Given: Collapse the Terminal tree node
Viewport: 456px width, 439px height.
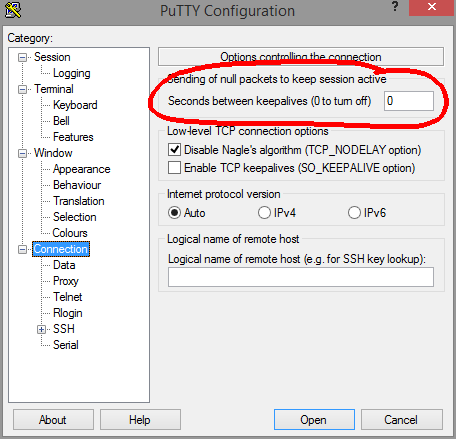Looking at the screenshot, I should 22,90.
